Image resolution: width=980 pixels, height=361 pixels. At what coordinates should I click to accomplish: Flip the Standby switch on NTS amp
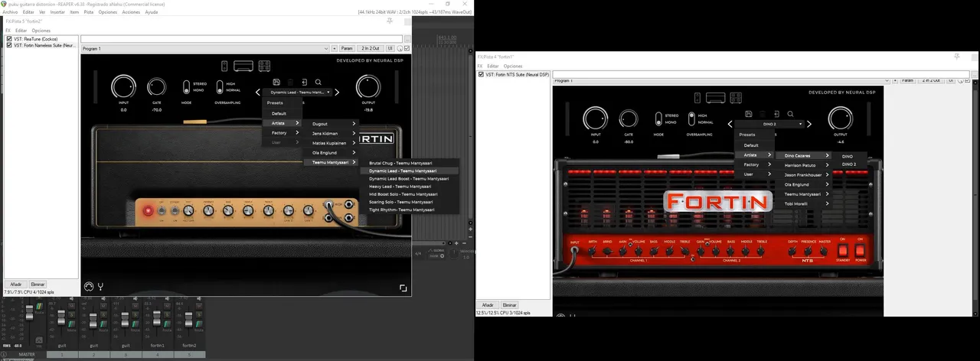tap(843, 249)
